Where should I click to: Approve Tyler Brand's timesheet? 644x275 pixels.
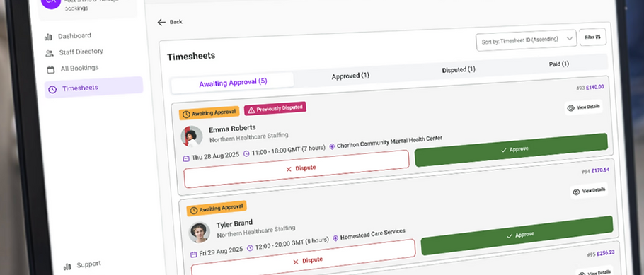click(517, 235)
